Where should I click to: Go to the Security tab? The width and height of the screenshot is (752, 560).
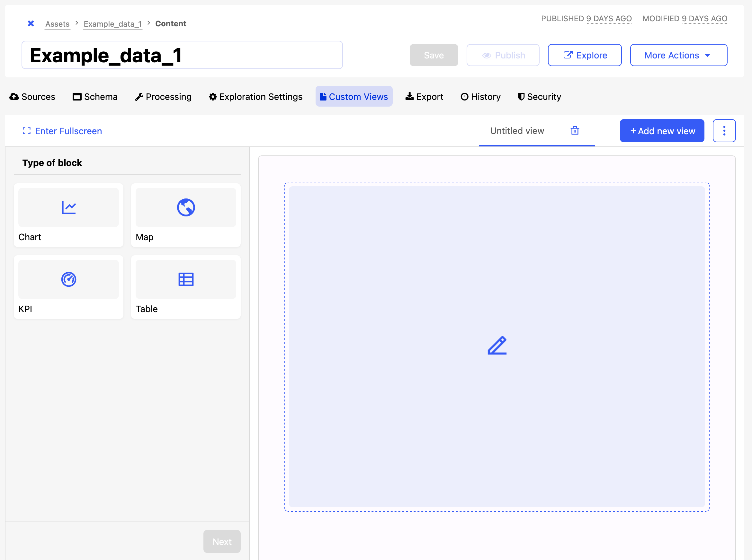point(539,97)
